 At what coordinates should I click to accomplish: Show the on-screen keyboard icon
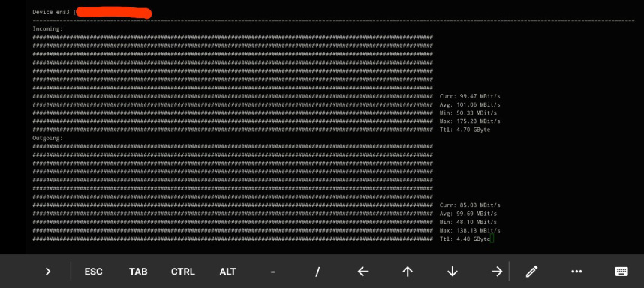pyautogui.click(x=621, y=271)
